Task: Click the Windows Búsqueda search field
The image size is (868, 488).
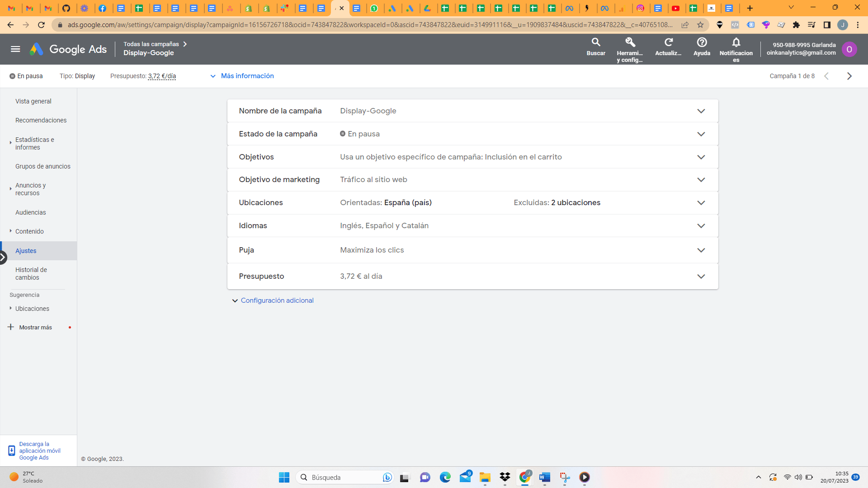Action: pyautogui.click(x=344, y=477)
